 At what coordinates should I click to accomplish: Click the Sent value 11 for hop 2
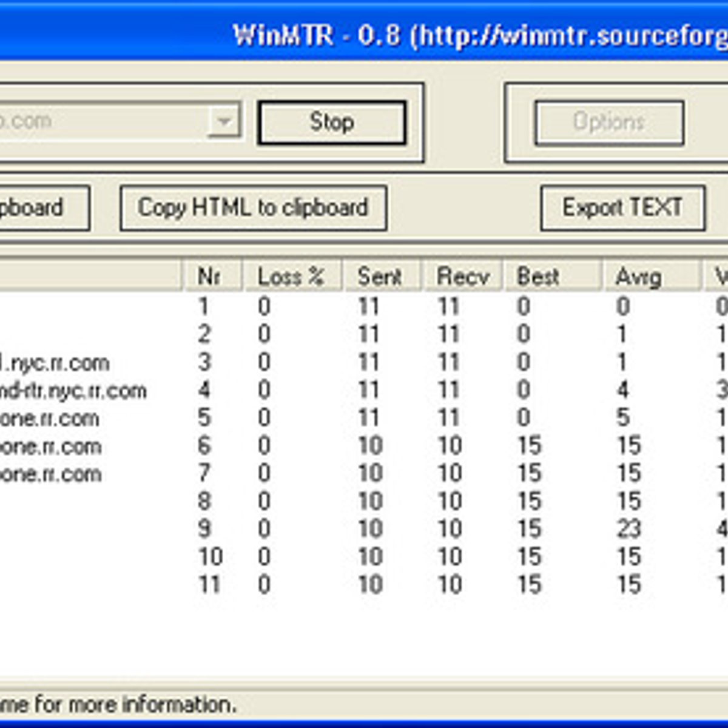point(369,334)
